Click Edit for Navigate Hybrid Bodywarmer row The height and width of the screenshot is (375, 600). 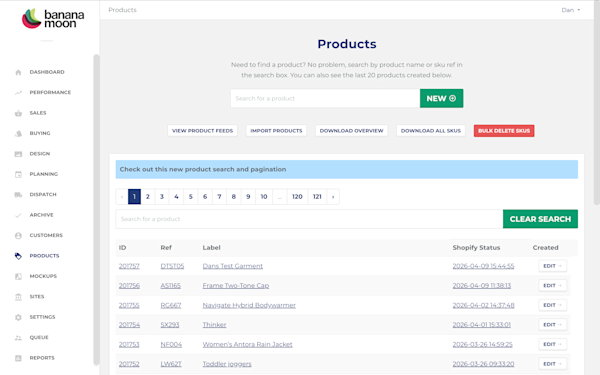click(553, 305)
